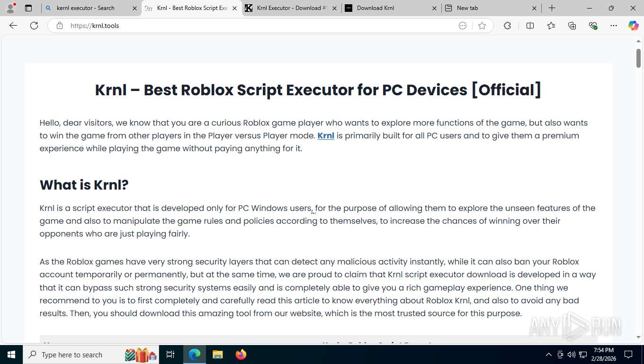Image resolution: width=644 pixels, height=364 pixels.
Task: Open Task View on the taskbar
Action: point(170,355)
